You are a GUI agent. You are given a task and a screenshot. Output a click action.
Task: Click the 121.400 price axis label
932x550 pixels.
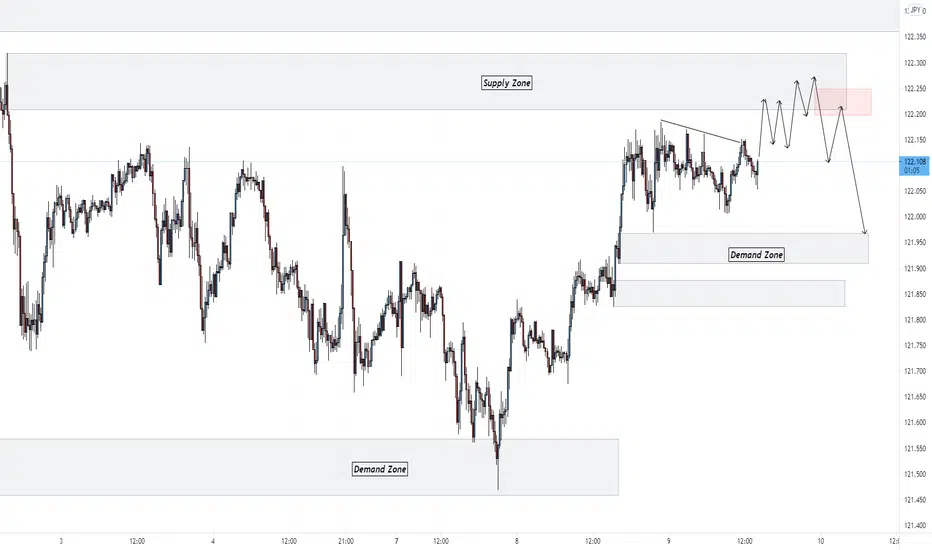click(x=915, y=525)
